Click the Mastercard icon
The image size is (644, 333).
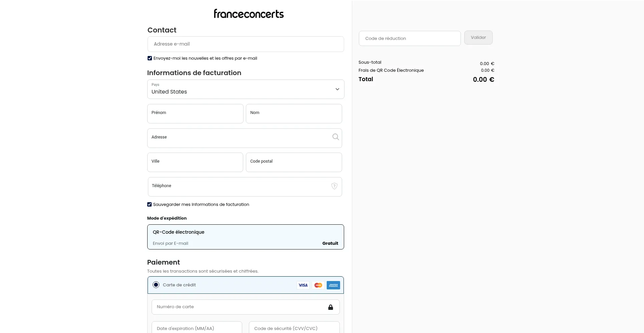pyautogui.click(x=318, y=285)
